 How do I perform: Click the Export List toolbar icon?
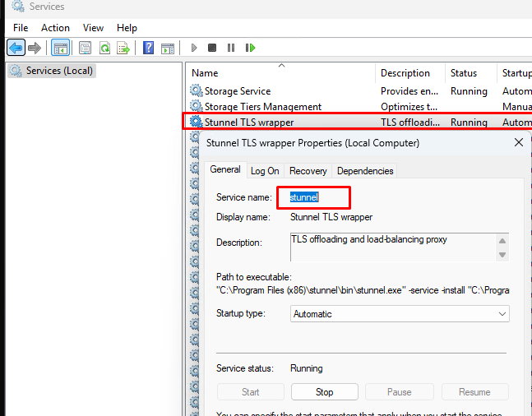click(x=123, y=49)
